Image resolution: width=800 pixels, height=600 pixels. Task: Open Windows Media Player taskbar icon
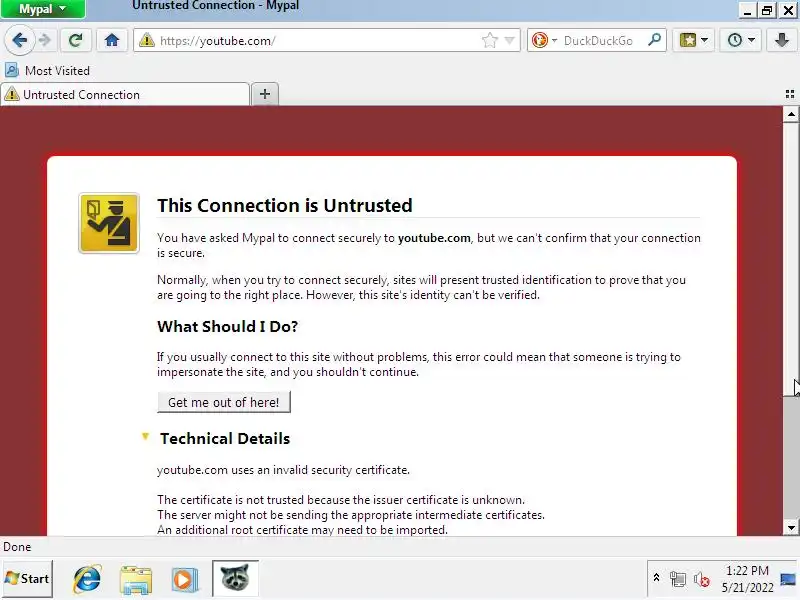tap(184, 579)
